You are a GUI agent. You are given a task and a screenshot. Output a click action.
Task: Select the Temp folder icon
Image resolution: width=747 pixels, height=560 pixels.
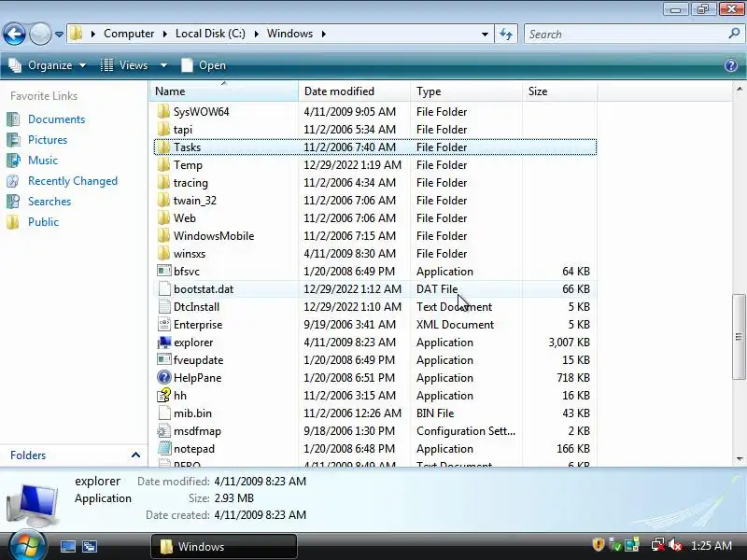pos(163,165)
